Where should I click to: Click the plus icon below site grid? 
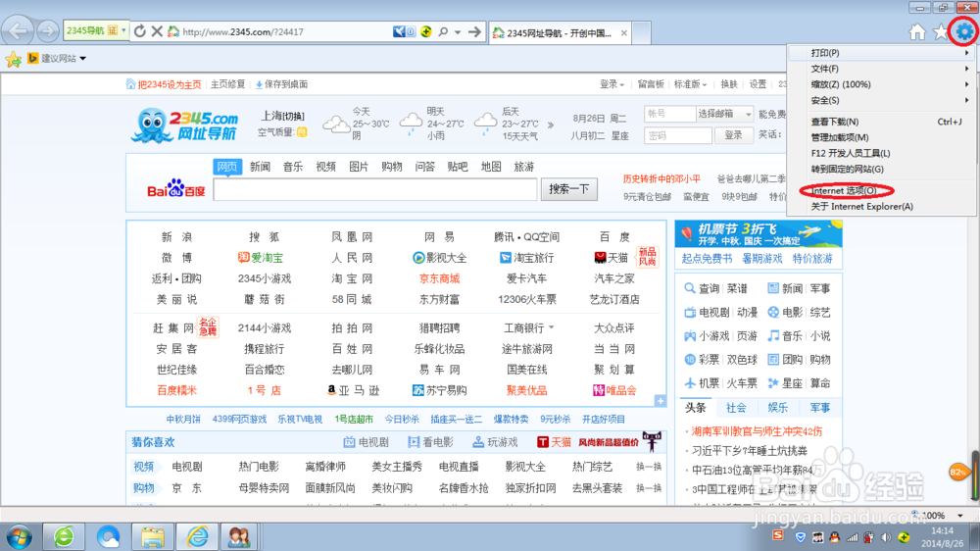(660, 400)
